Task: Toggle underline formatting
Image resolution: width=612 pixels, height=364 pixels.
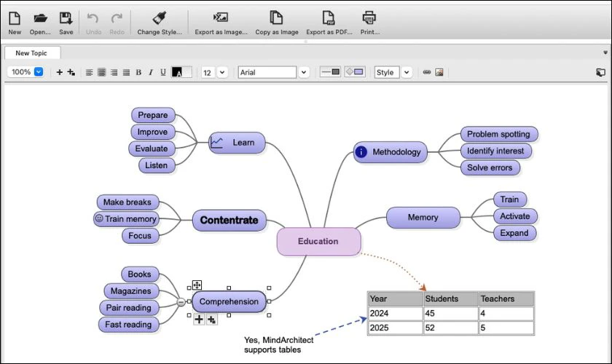Action: click(163, 72)
